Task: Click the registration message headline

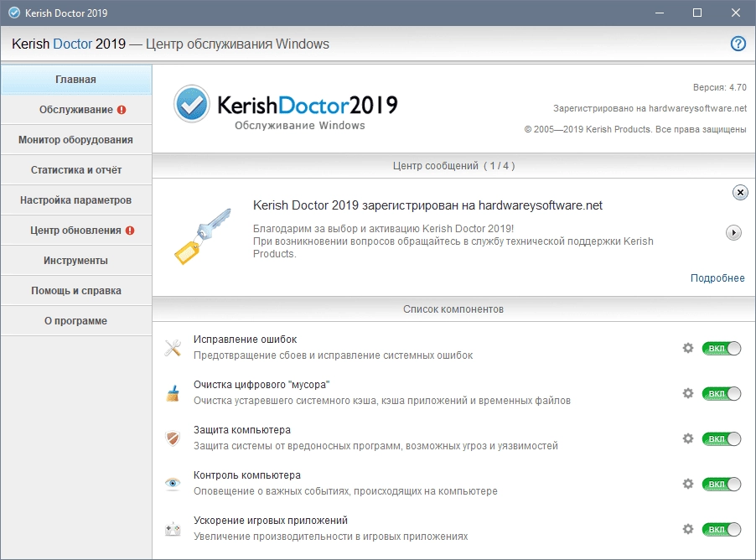Action: pos(427,205)
